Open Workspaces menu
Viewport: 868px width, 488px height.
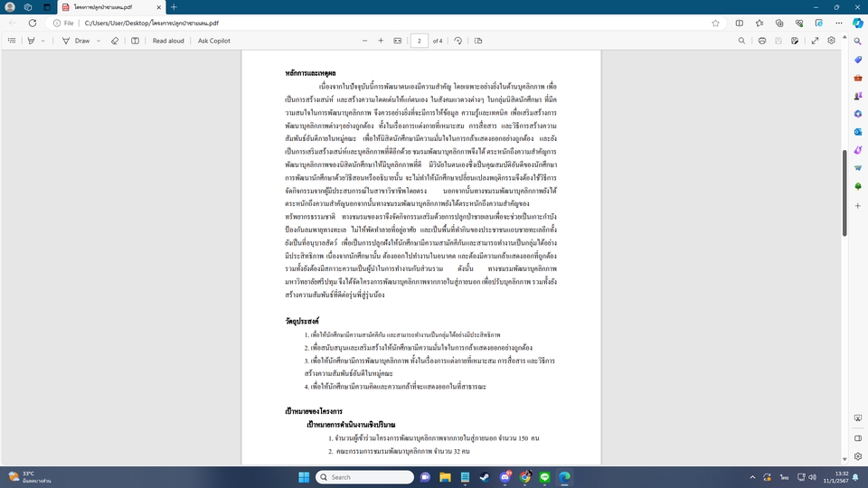pos(28,7)
